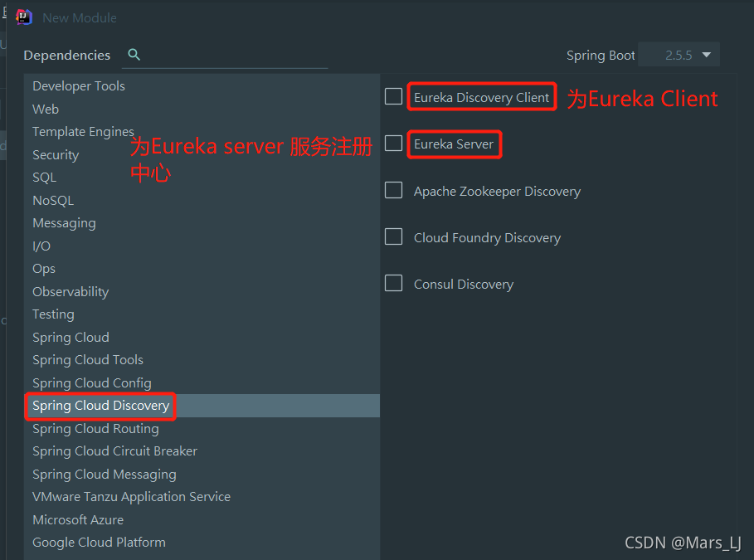Choose Spring Cloud Messaging category
This screenshot has width=754, height=560.
click(202, 475)
